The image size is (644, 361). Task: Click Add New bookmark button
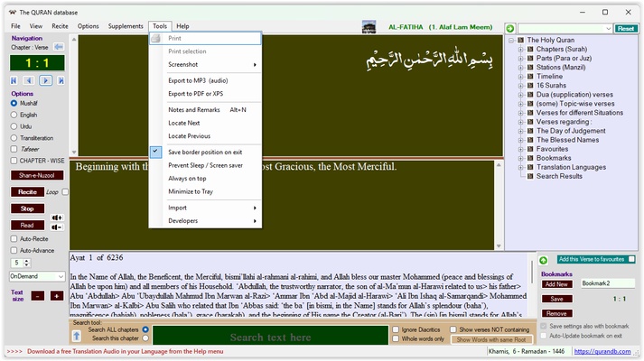pos(556,284)
